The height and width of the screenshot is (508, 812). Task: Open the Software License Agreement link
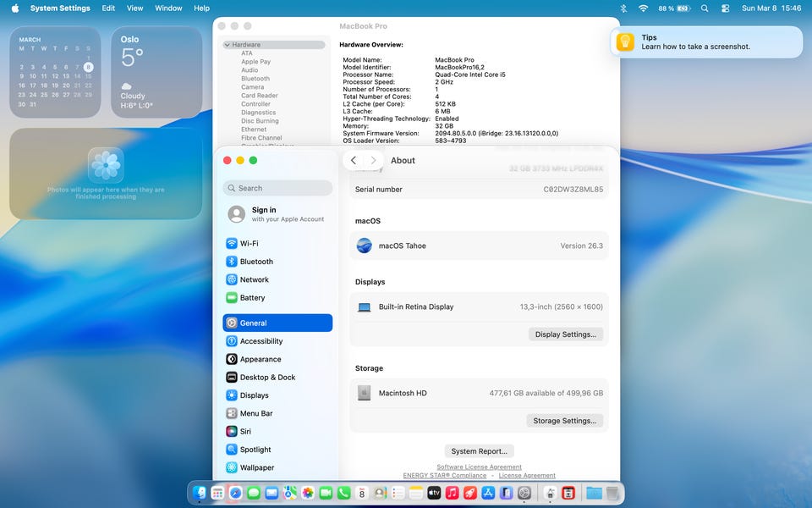tap(479, 467)
